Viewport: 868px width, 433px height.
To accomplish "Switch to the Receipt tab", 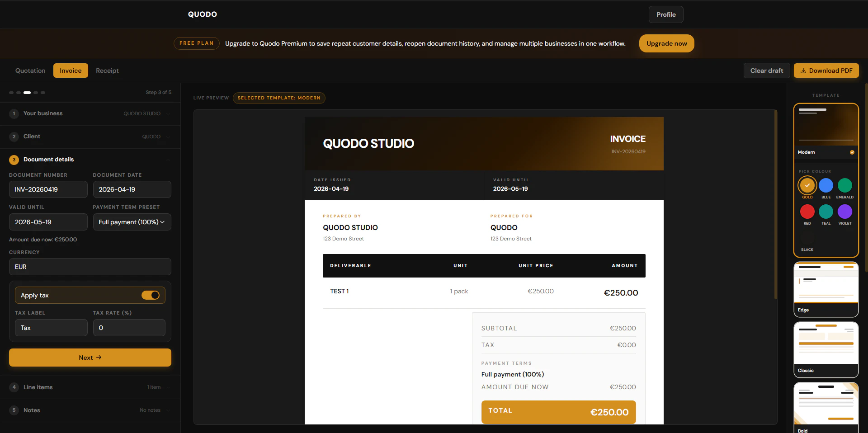I will point(107,71).
